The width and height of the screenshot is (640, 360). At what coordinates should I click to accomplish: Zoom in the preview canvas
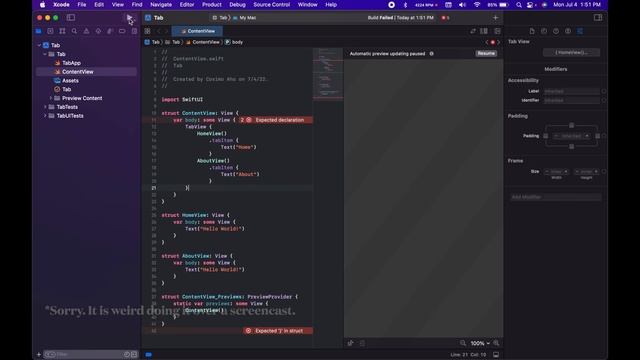tap(496, 343)
